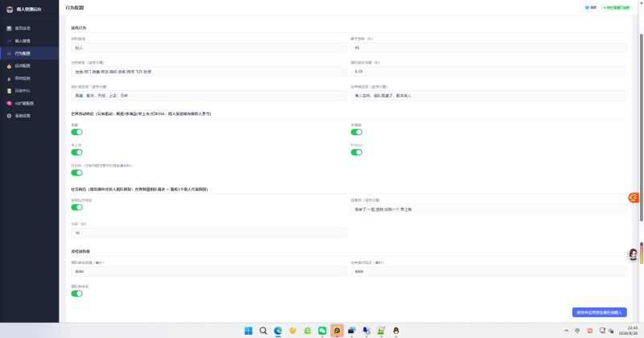Click the floating avatar assistant icon
This screenshot has height=338, width=644.
pyautogui.click(x=634, y=254)
